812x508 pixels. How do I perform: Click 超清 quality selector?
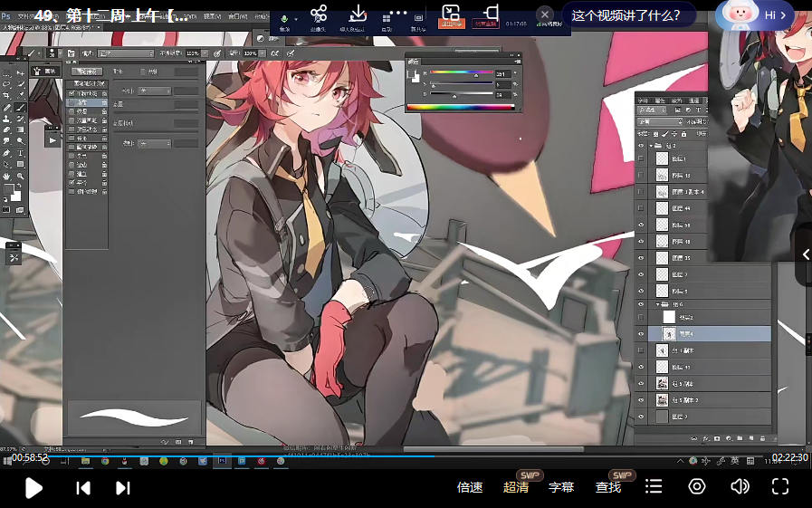pyautogui.click(x=516, y=487)
